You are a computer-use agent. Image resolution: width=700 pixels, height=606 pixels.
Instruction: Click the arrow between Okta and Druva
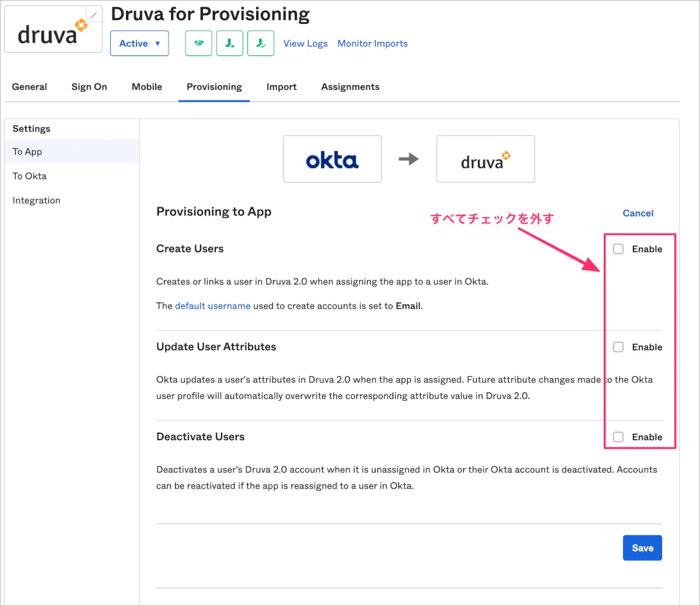(409, 159)
